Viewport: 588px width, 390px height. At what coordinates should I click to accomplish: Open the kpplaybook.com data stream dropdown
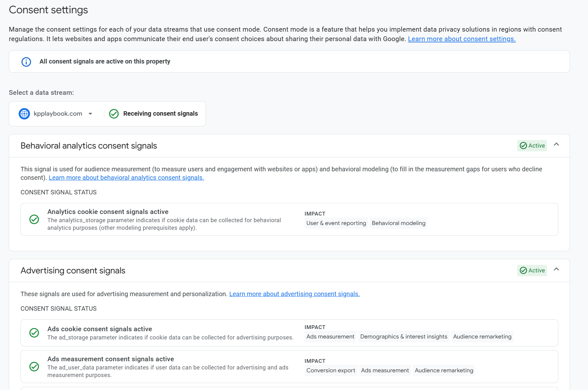pos(90,114)
